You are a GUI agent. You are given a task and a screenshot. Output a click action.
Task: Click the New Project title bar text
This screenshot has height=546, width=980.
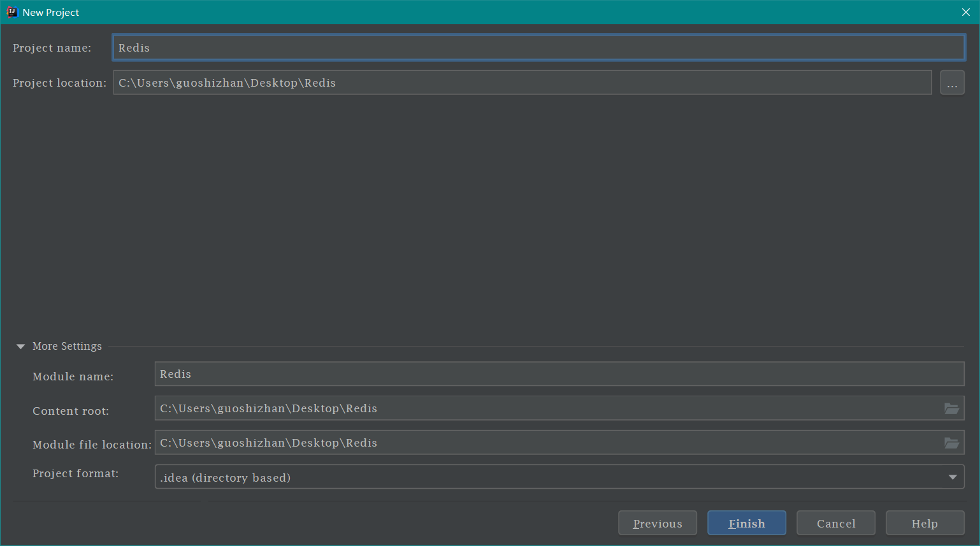[51, 12]
